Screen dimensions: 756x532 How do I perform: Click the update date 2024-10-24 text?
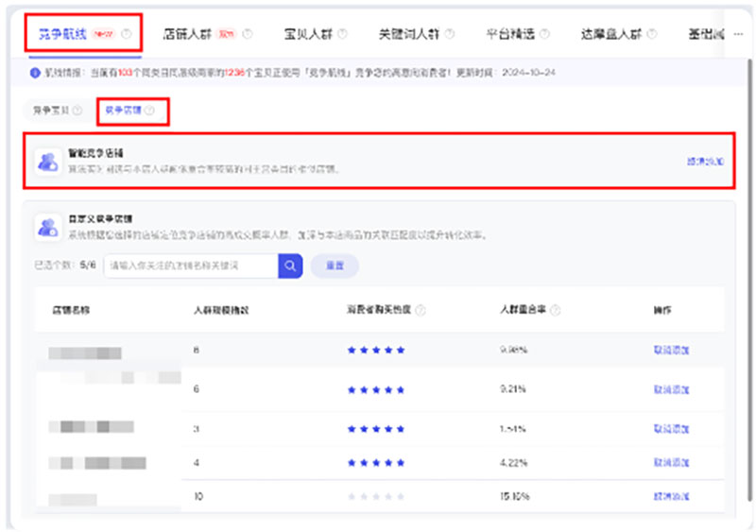click(x=528, y=73)
